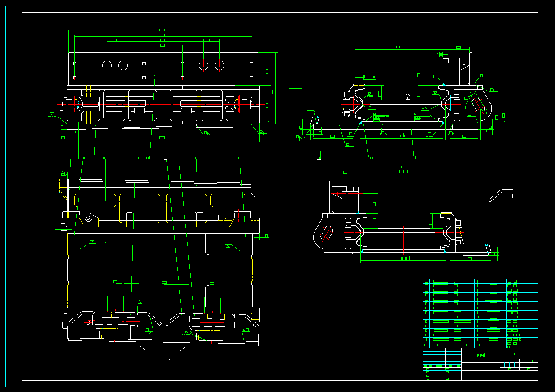Select the small circle with red cross near plan view's upper-left

pyautogui.click(x=88, y=218)
